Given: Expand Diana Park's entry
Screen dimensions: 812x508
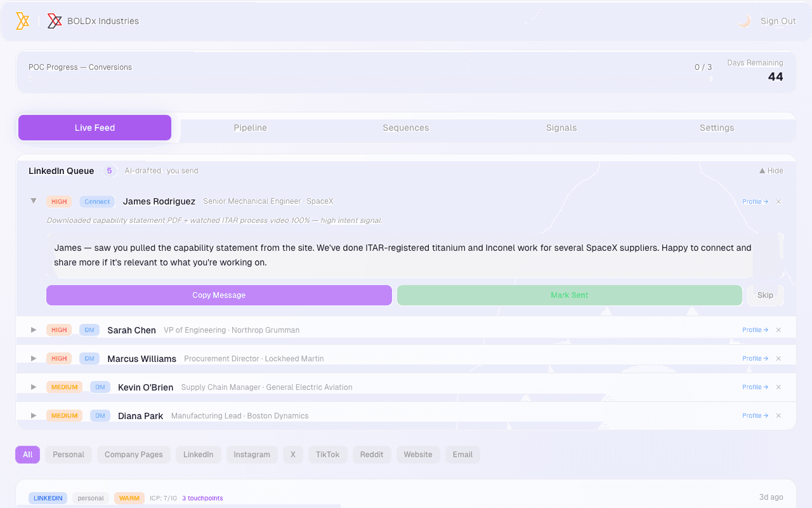Looking at the screenshot, I should pyautogui.click(x=33, y=415).
